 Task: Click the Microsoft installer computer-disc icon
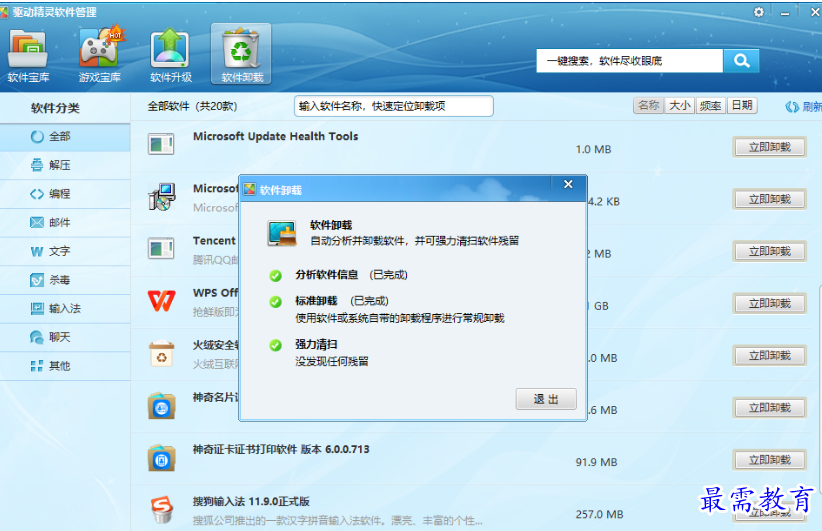coord(161,197)
